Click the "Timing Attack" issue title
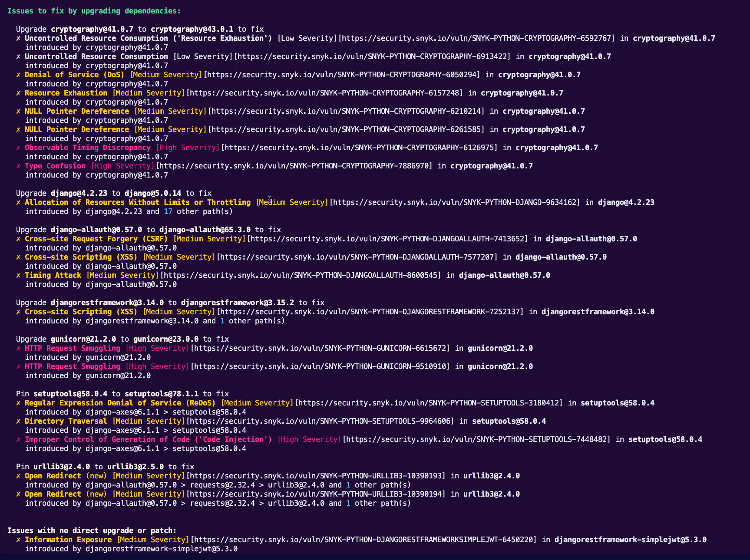This screenshot has height=560, width=750. [53, 275]
